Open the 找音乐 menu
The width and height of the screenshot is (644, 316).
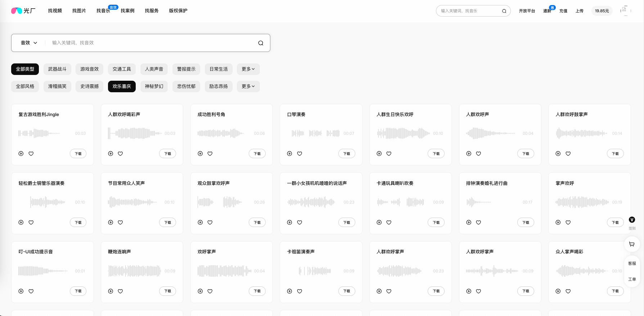point(103,11)
